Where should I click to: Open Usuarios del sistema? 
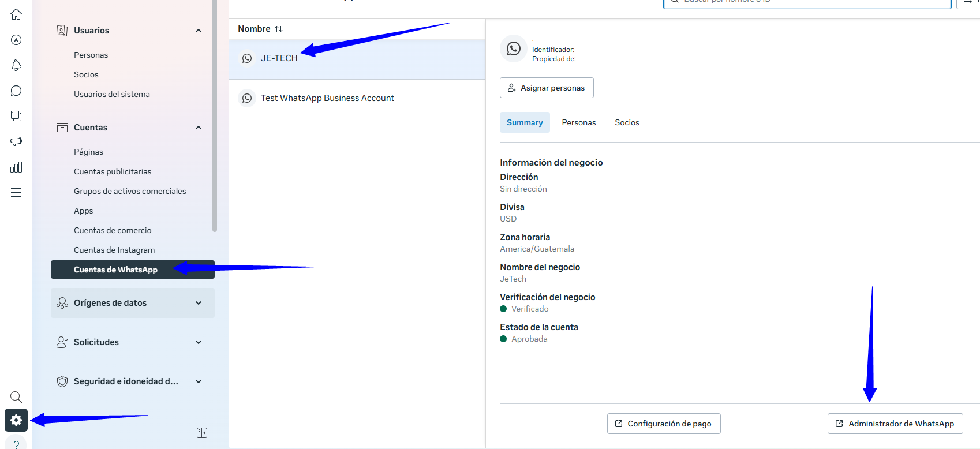click(x=112, y=94)
